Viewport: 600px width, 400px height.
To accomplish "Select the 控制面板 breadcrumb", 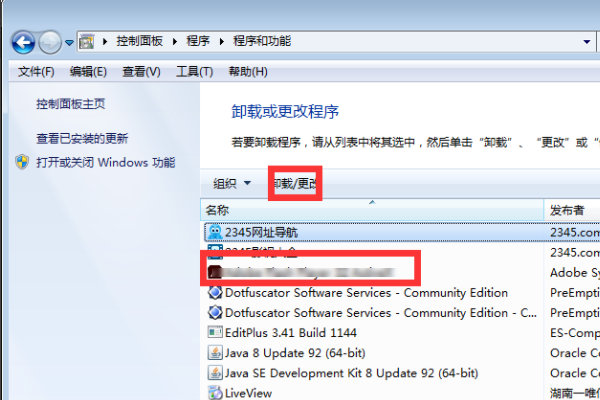I will (x=140, y=41).
